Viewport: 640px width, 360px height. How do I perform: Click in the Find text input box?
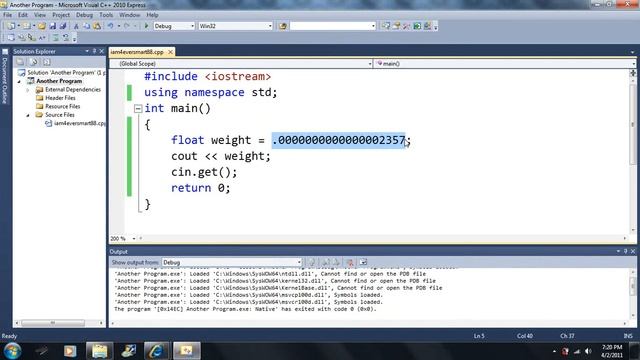pos(330,26)
